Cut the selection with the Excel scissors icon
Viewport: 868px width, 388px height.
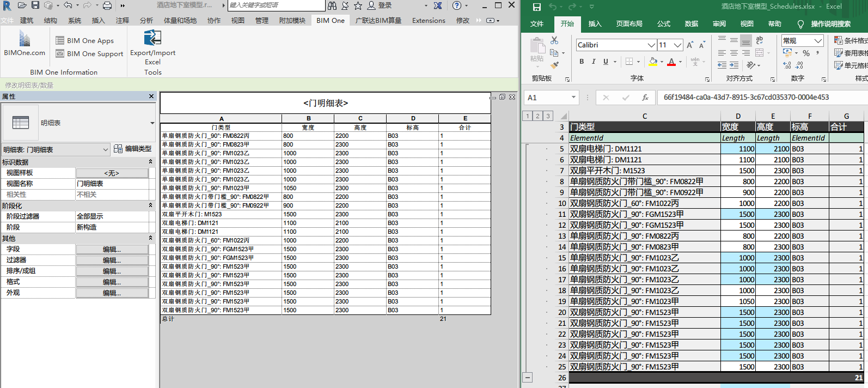554,40
